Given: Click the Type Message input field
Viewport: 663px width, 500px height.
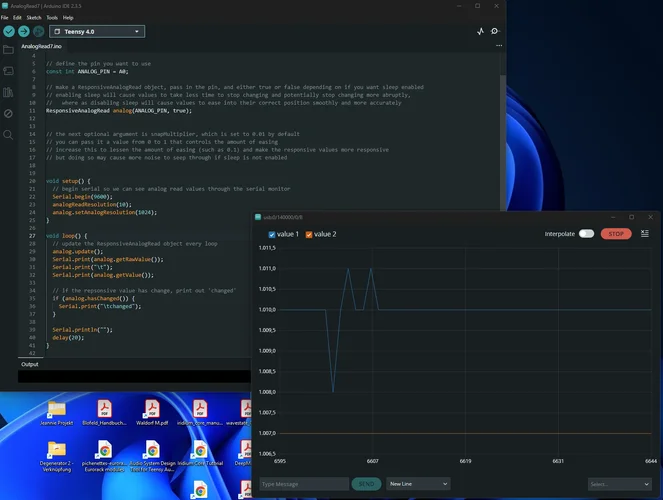Looking at the screenshot, I should [x=303, y=484].
